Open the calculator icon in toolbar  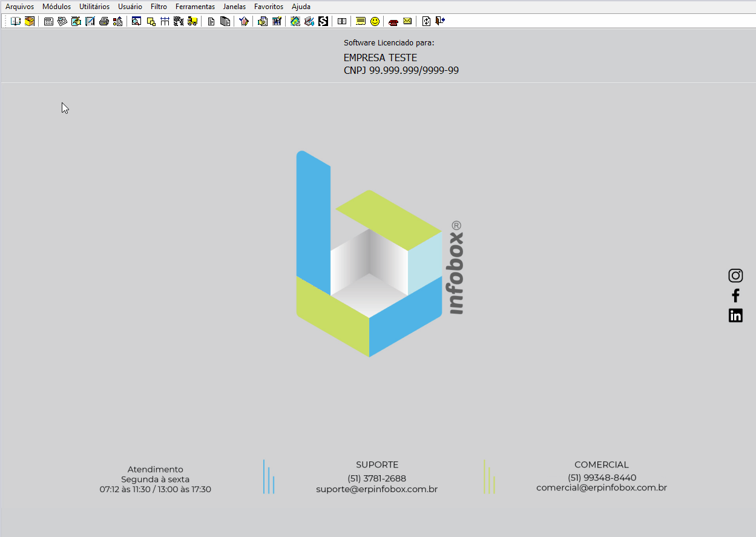pyautogui.click(x=48, y=21)
